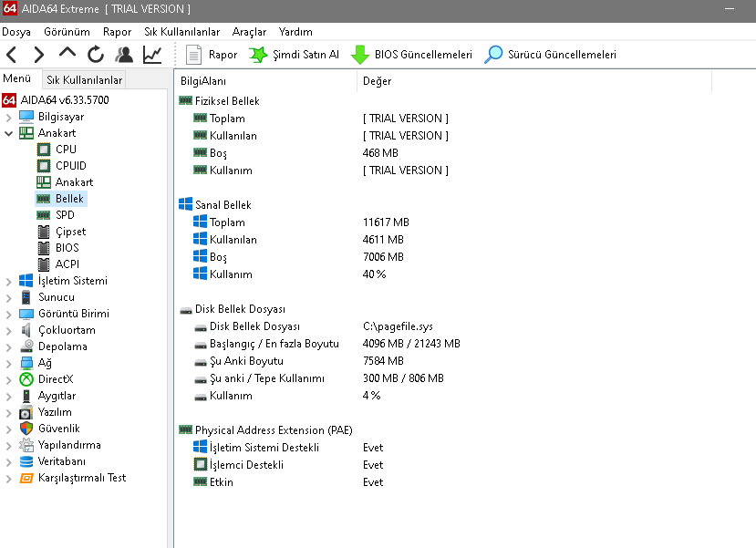Select the CPU chip icon
This screenshot has width=756, height=548.
click(44, 150)
